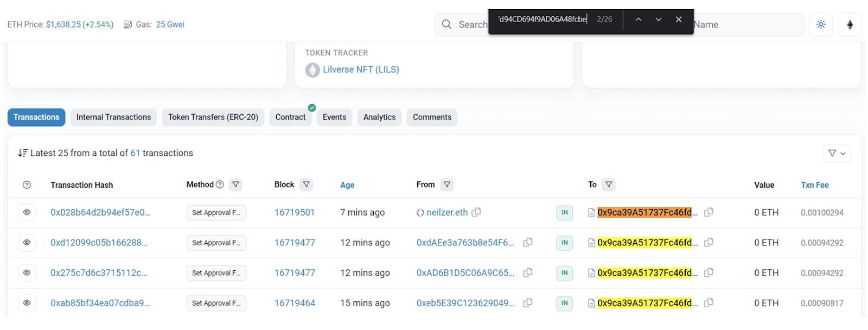Preview transaction 0xab85bf34ea07cdba9 with eye icon

click(27, 303)
